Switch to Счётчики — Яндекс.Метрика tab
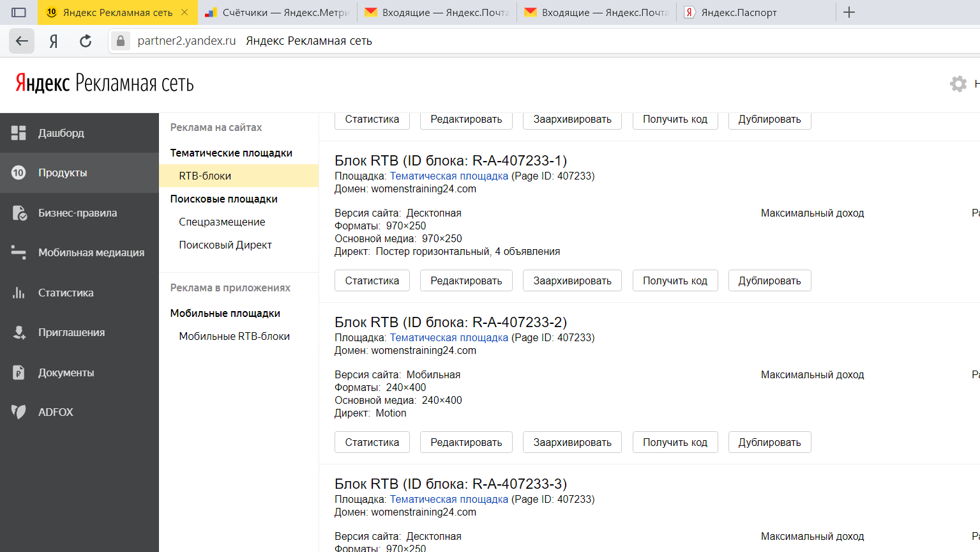This screenshot has height=552, width=980. click(x=277, y=12)
